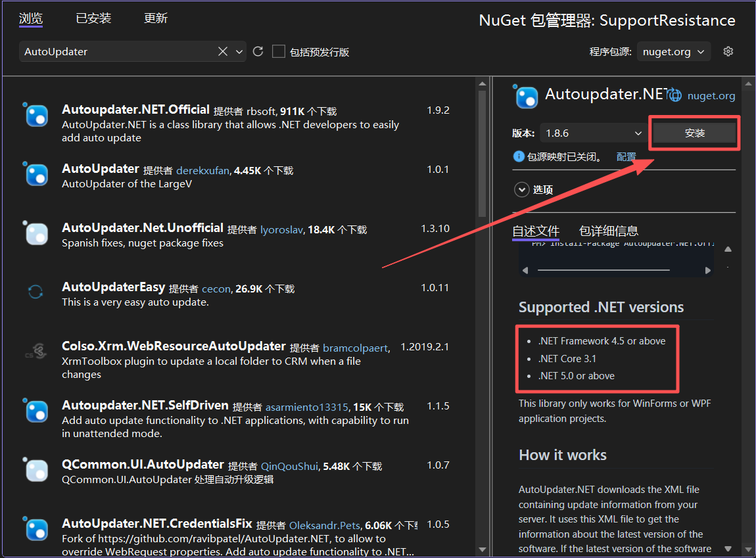Click version number 1.9.2 in list

coord(438,110)
